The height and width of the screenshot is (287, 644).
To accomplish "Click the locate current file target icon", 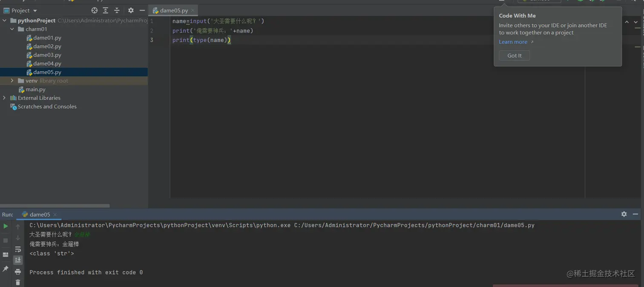I will (x=95, y=10).
